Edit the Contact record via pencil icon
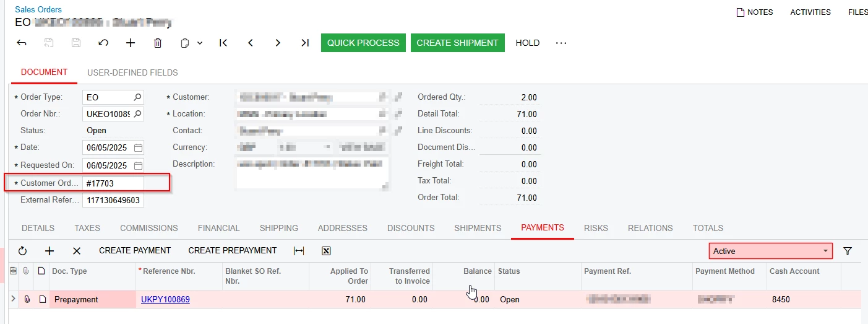The height and width of the screenshot is (324, 868). coord(398,130)
